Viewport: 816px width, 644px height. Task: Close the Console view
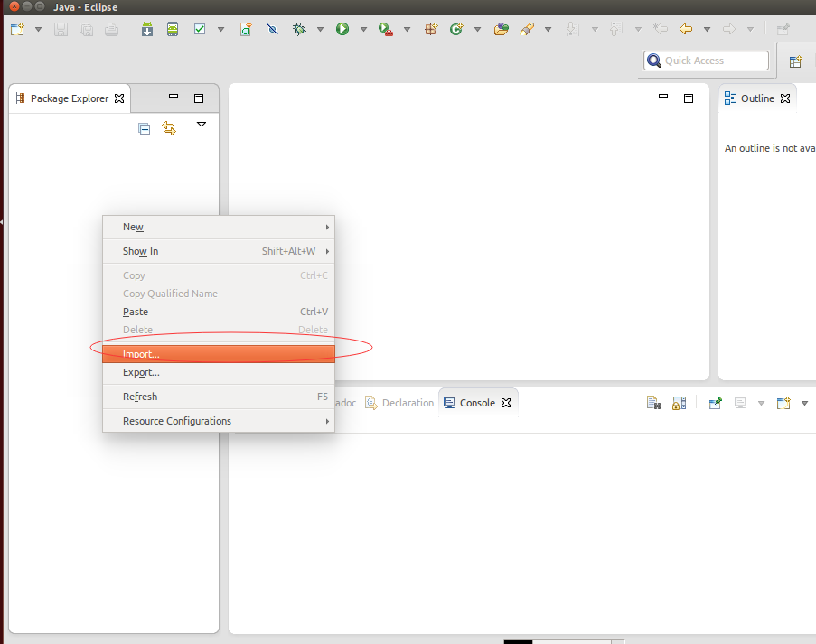tap(506, 403)
